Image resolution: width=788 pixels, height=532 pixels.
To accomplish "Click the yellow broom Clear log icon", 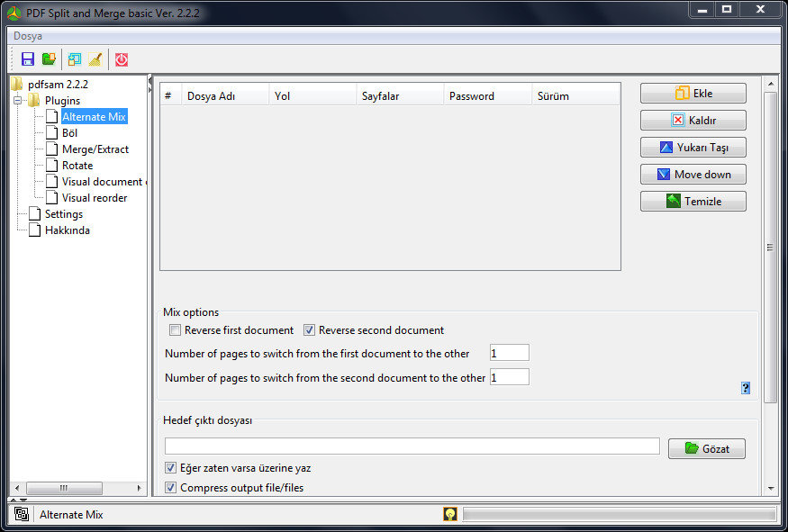I will coord(95,59).
